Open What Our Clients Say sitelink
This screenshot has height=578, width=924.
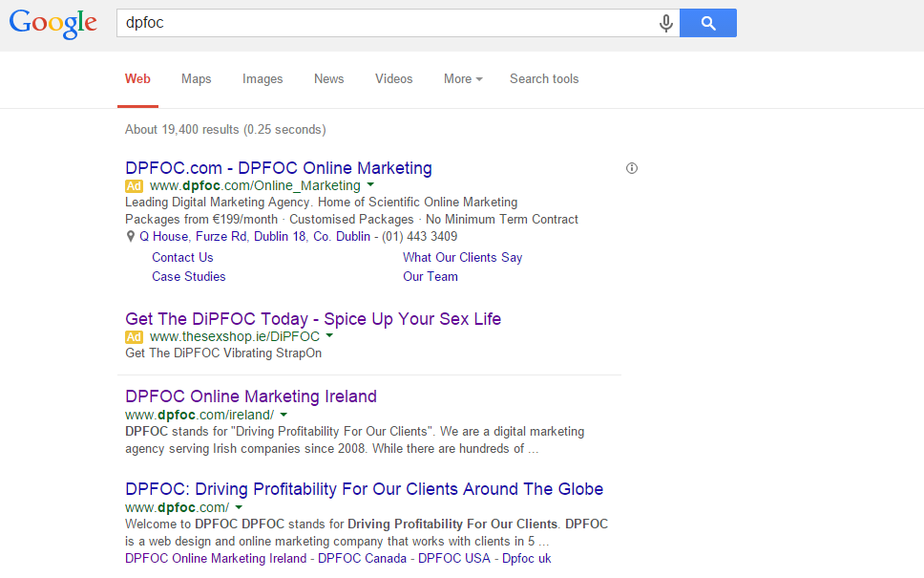(x=463, y=258)
